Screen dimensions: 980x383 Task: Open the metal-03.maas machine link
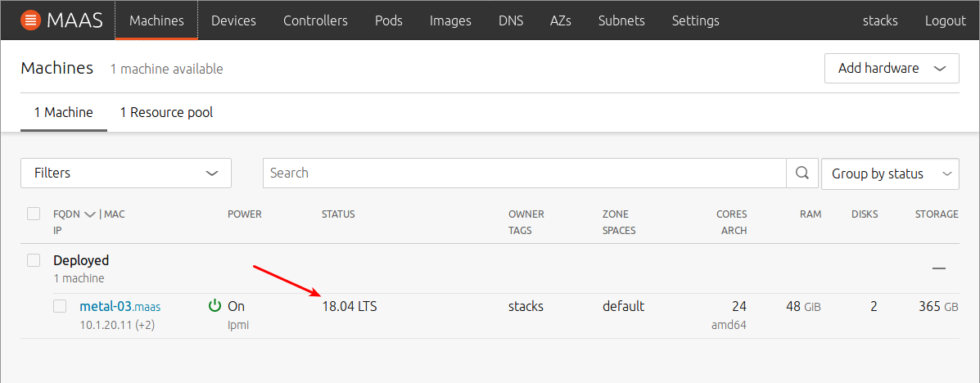pyautogui.click(x=120, y=306)
